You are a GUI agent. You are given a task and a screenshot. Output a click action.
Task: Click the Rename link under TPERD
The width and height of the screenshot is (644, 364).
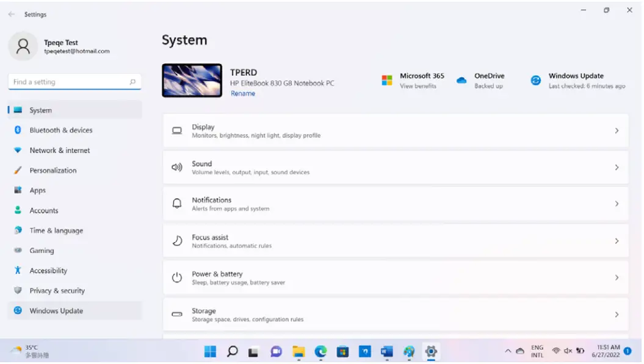[x=243, y=93]
